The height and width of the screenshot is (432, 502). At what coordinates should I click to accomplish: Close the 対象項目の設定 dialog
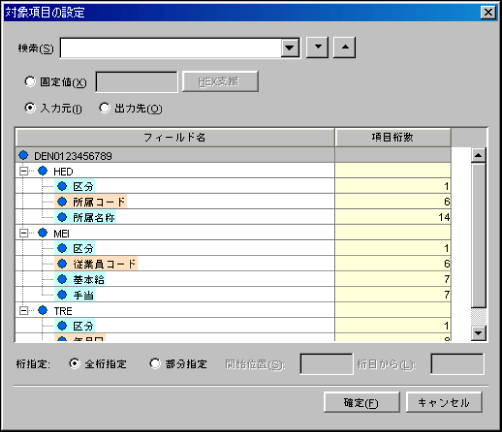pos(488,13)
